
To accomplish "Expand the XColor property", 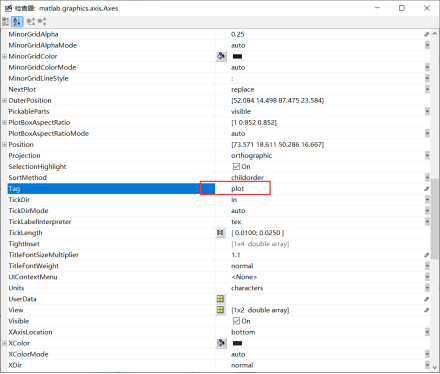I will [4, 343].
